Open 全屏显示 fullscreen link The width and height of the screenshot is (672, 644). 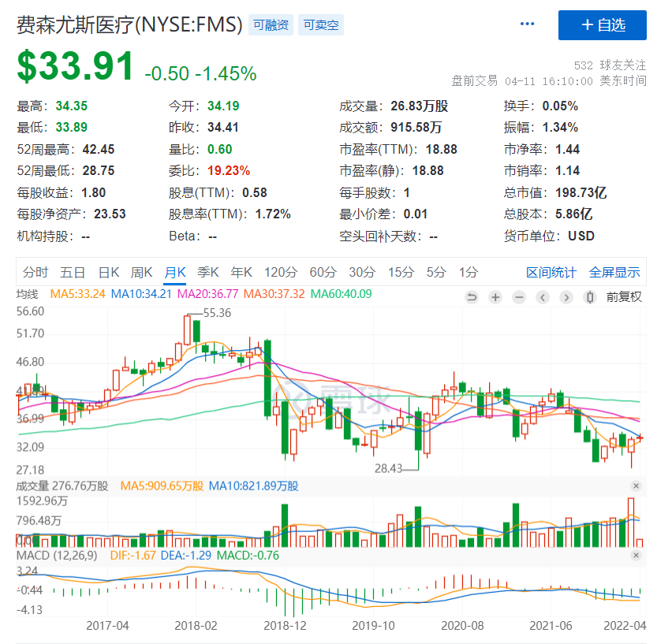coord(614,272)
